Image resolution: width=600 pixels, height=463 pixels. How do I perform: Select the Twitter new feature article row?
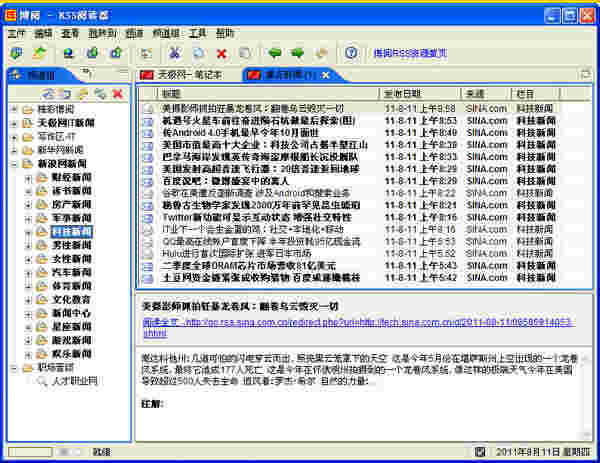364,218
